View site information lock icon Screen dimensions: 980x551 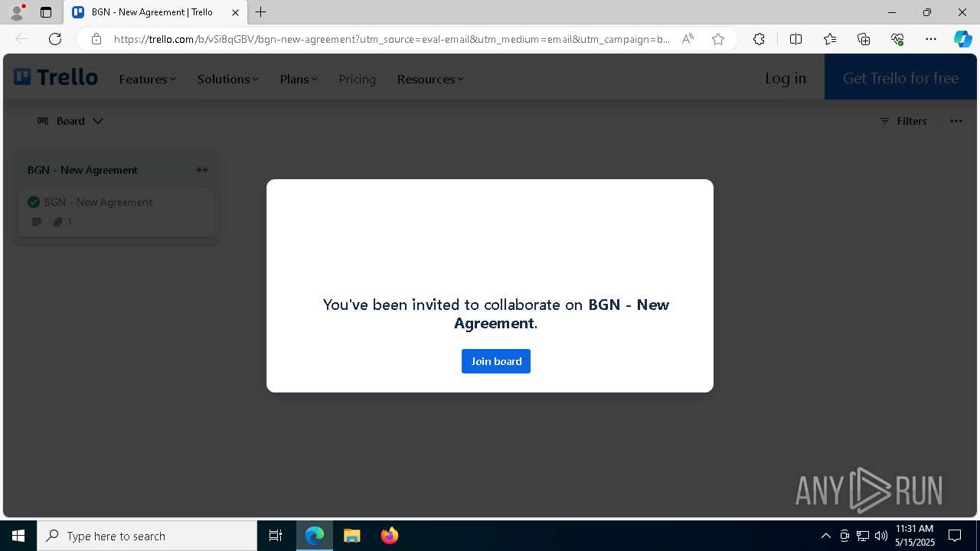coord(96,39)
